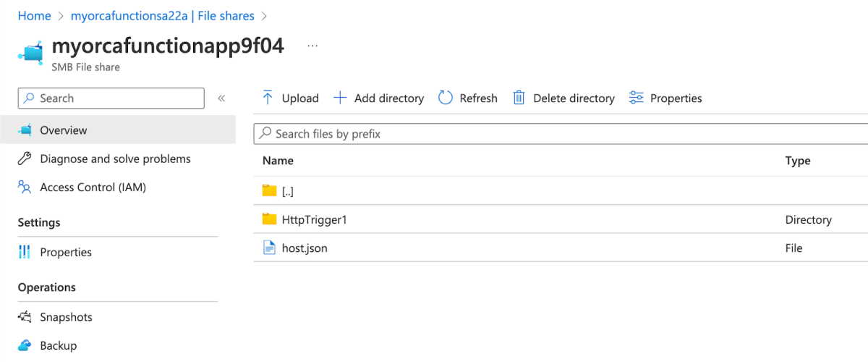868x362 pixels.
Task: Click Properties in the toolbar
Action: click(x=665, y=98)
